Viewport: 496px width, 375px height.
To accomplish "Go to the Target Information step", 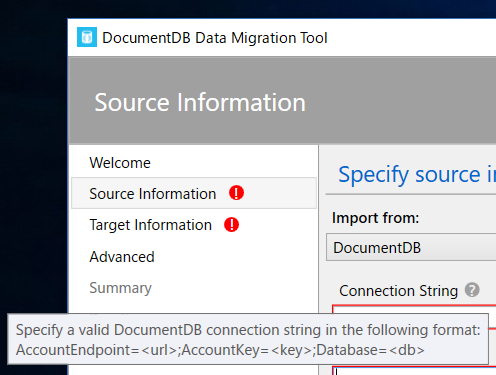I will [x=150, y=225].
